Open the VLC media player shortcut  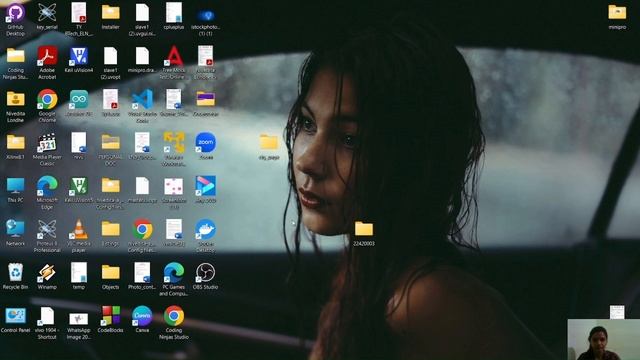(79, 229)
